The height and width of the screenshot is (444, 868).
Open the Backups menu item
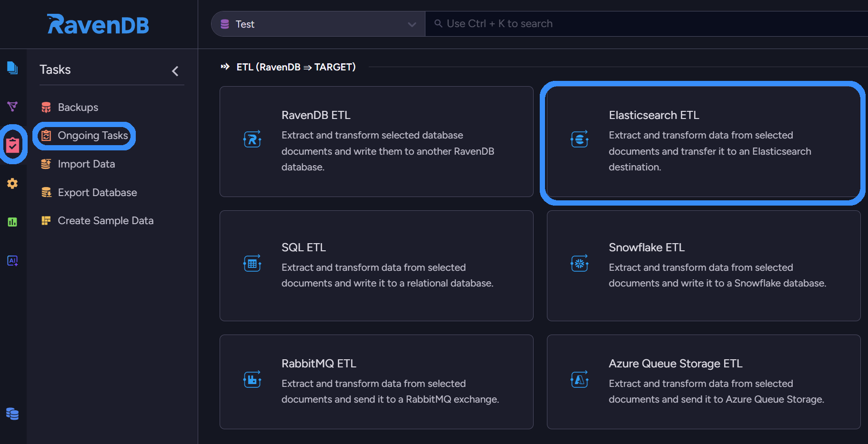click(x=78, y=108)
